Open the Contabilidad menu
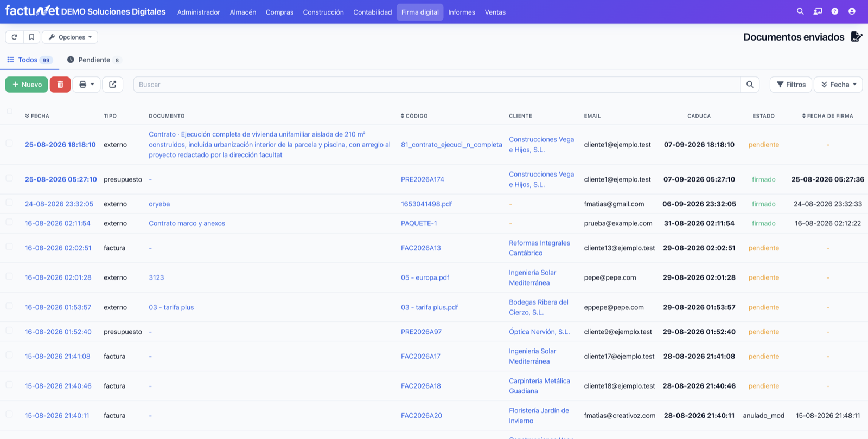 373,12
